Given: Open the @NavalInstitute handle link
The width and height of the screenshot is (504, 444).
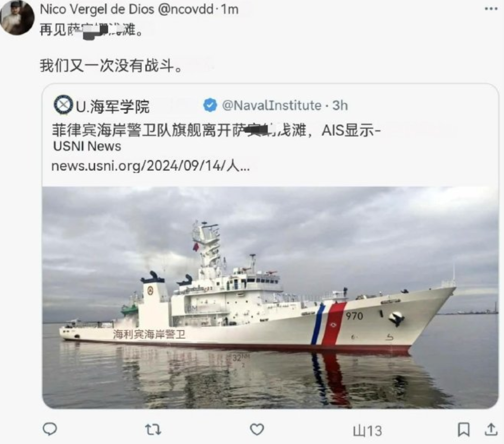Looking at the screenshot, I should 272,105.
